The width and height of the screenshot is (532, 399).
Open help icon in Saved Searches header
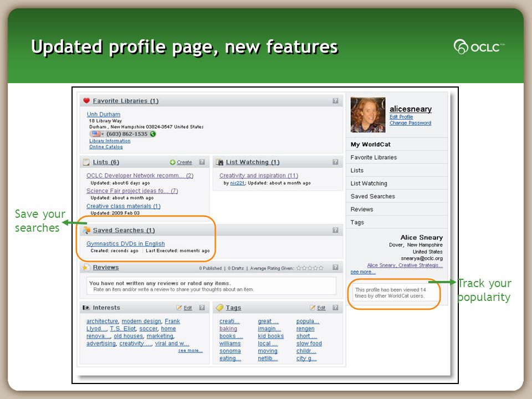pyautogui.click(x=335, y=230)
